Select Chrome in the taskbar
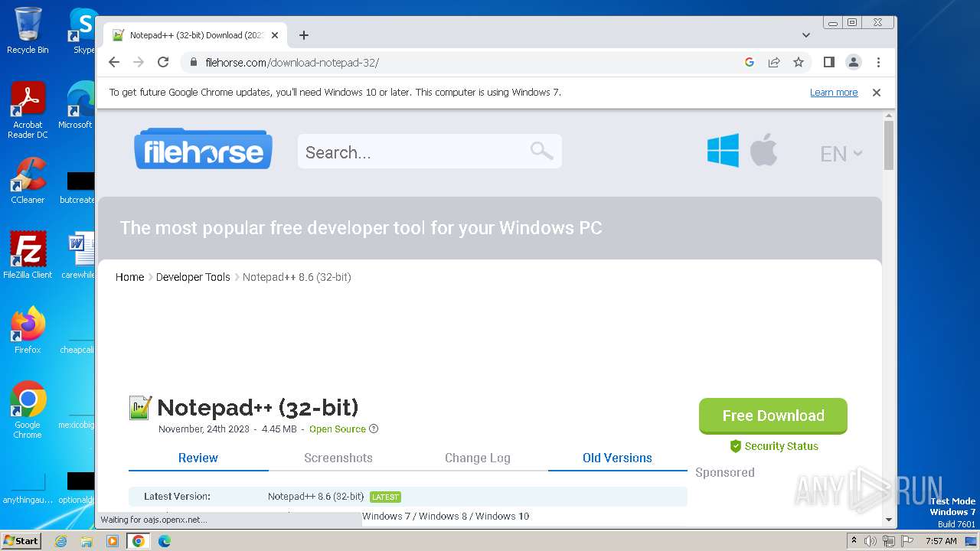980x551 pixels. click(139, 541)
